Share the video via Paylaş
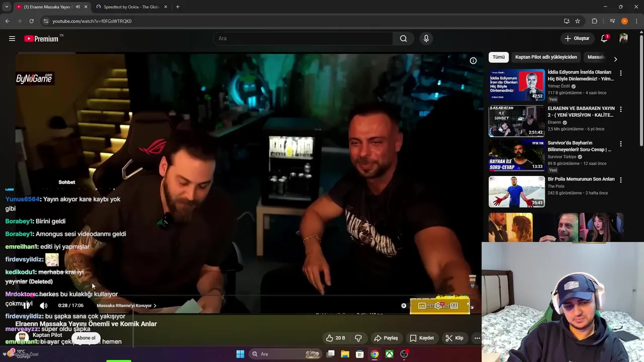Viewport: 644px width, 362px height. pos(386,338)
